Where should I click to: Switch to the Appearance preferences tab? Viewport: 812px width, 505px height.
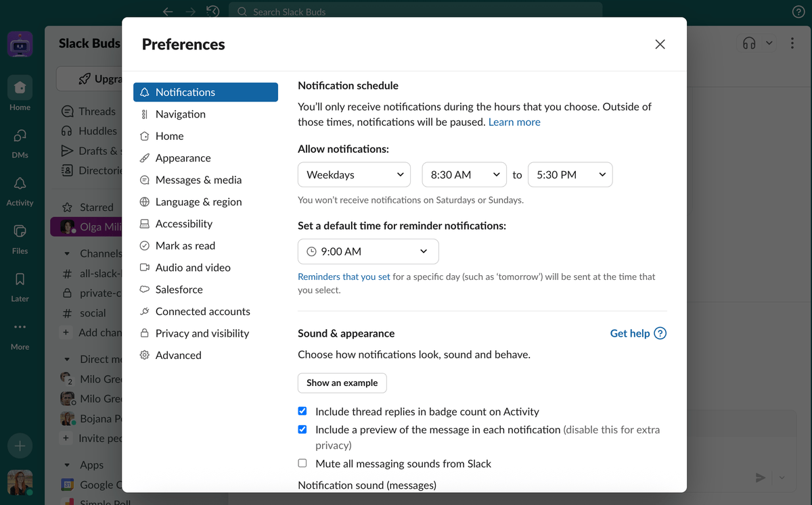pos(183,158)
